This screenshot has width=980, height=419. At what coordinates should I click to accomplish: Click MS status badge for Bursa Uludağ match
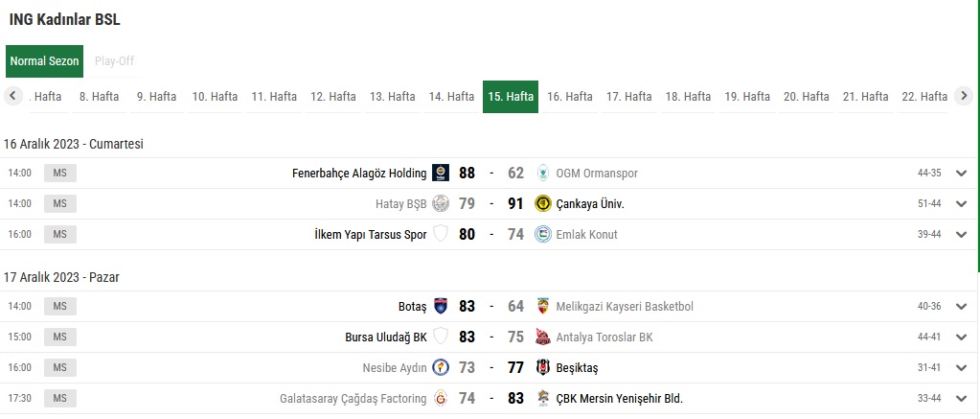59,338
